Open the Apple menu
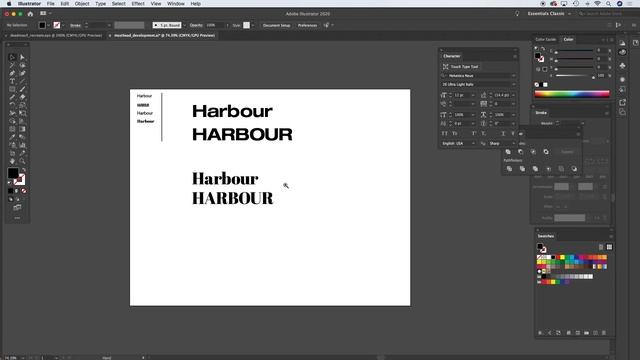 pyautogui.click(x=9, y=4)
